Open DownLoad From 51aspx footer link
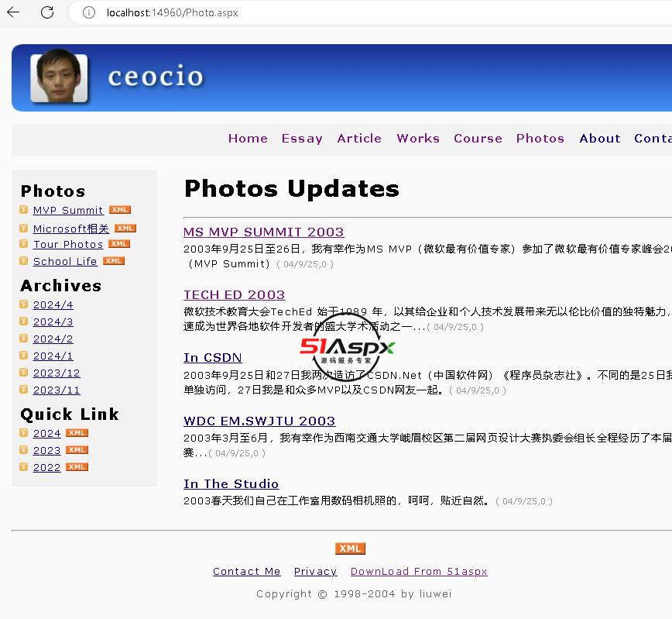672x619 pixels. (x=419, y=572)
